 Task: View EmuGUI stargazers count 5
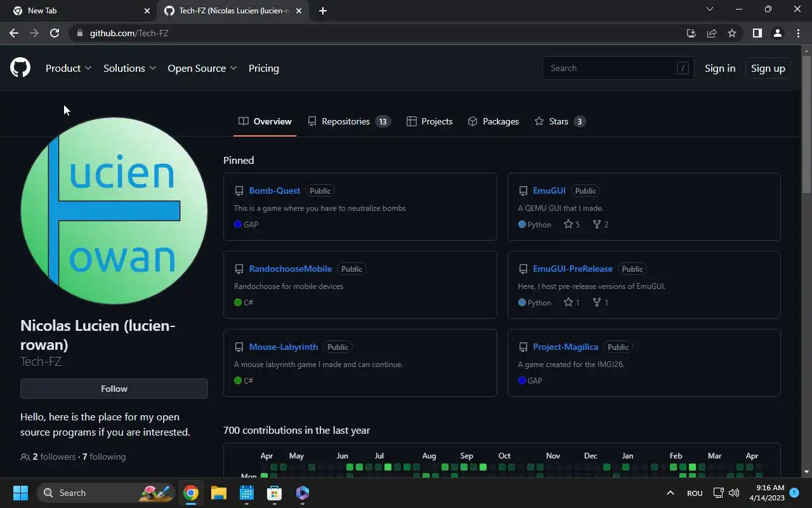point(572,224)
